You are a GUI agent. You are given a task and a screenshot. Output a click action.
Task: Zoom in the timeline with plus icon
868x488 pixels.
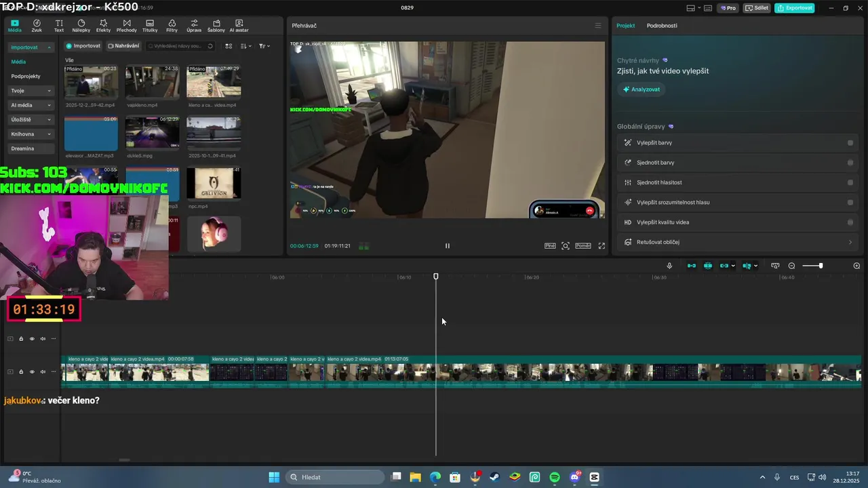point(856,266)
